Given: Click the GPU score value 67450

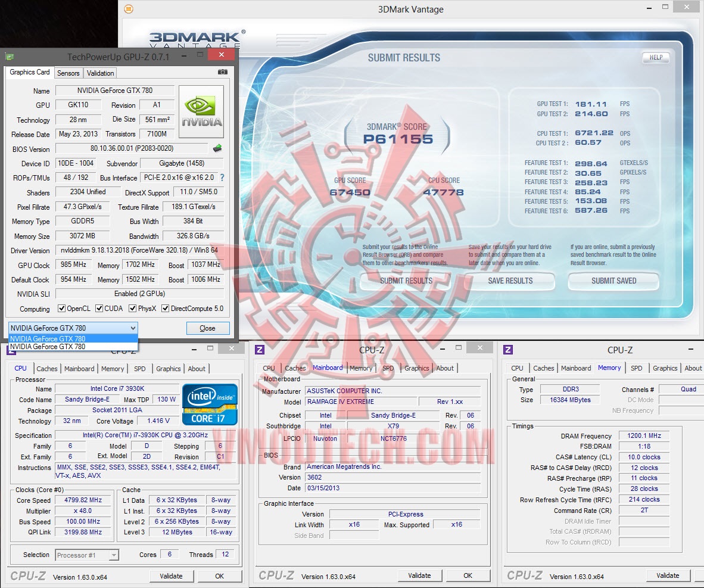Looking at the screenshot, I should (x=350, y=192).
